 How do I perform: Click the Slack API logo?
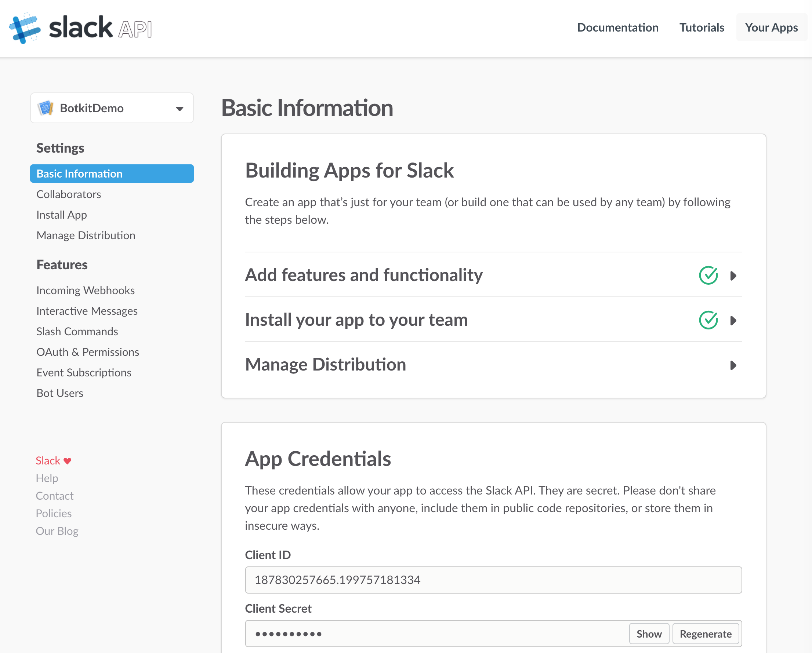tap(80, 28)
